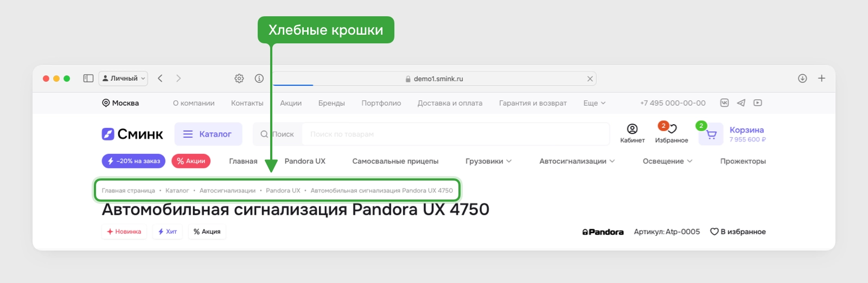Click the browser downloads icon
The height and width of the screenshot is (283, 868).
click(802, 79)
